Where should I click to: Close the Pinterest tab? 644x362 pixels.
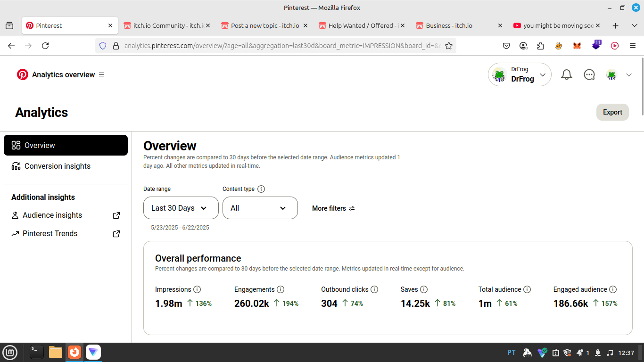click(110, 25)
